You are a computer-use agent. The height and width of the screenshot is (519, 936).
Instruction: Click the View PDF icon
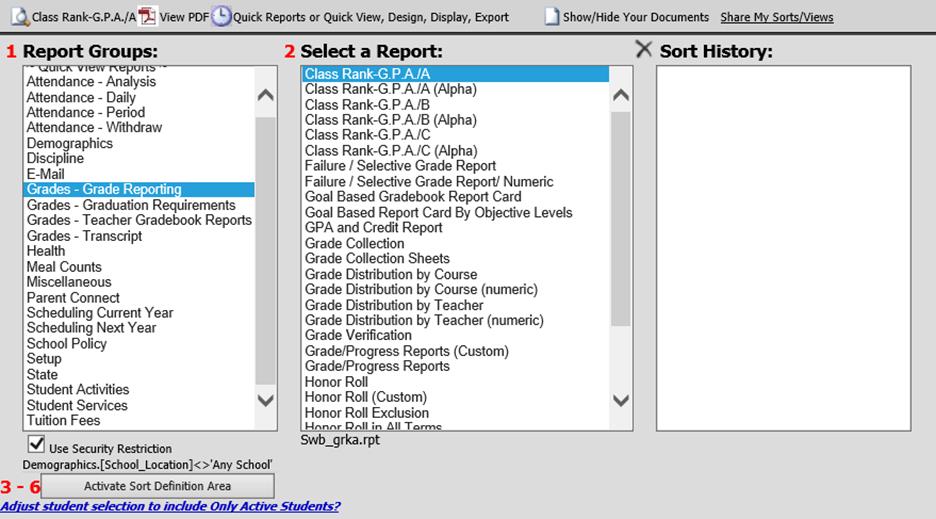coord(147,16)
